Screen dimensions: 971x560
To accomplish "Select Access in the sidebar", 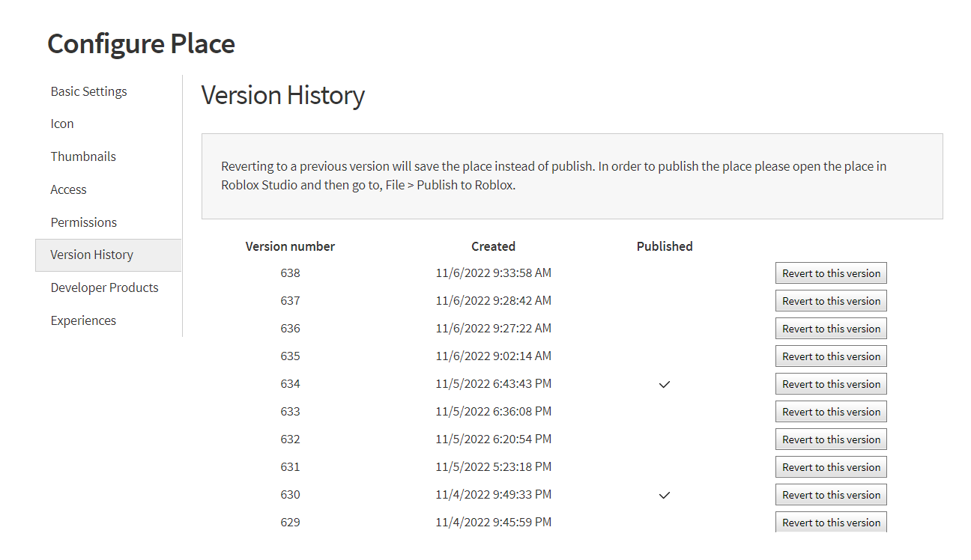I will [68, 189].
